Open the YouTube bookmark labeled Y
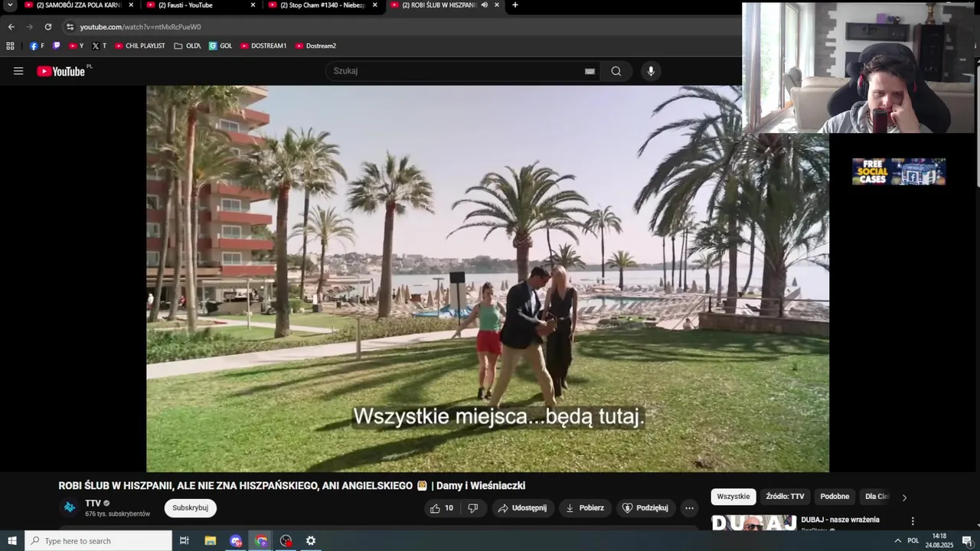Viewport: 980px width, 551px height. point(76,46)
